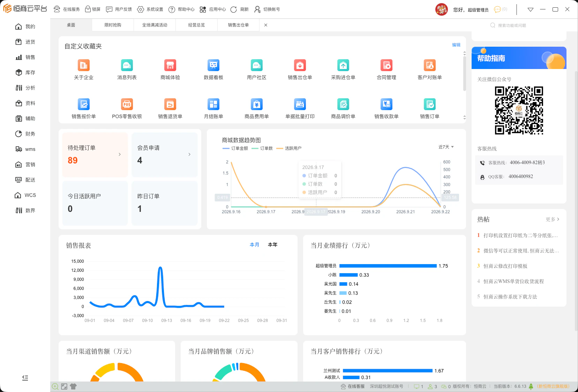The image size is (578, 392).
Task: Expand the 会员申请 card arrow
Action: point(189,154)
